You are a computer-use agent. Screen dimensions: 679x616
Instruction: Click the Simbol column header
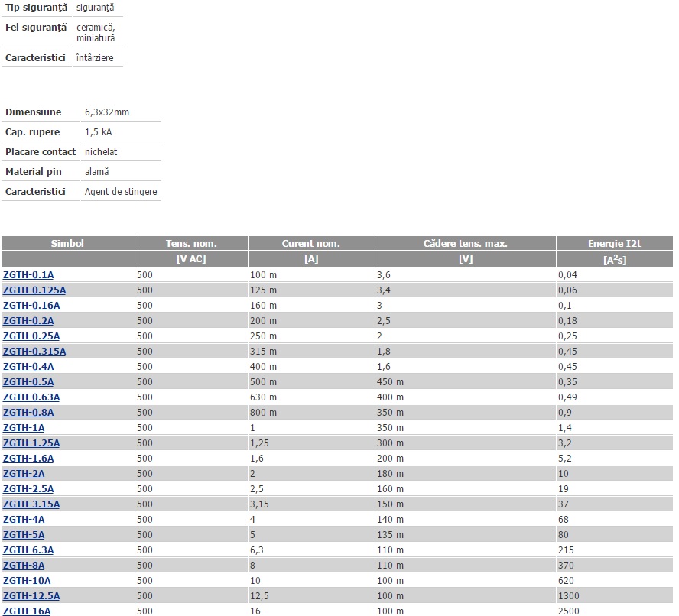(x=67, y=244)
